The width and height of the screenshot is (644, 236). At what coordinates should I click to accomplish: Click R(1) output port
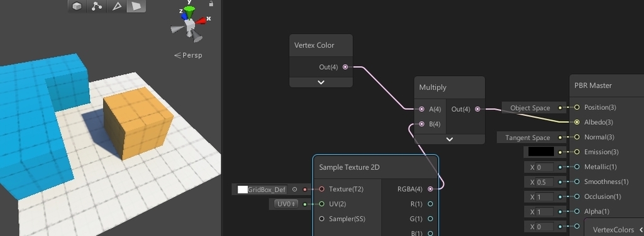pyautogui.click(x=430, y=203)
